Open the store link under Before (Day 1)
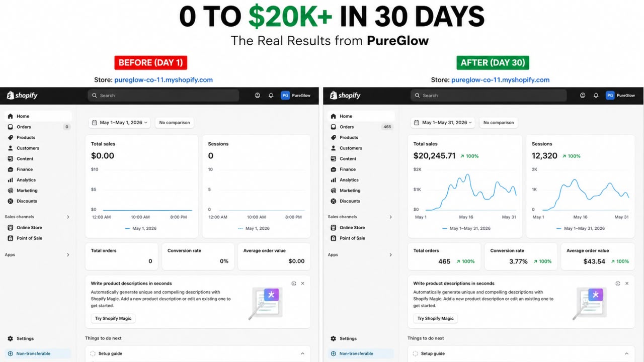 point(164,80)
